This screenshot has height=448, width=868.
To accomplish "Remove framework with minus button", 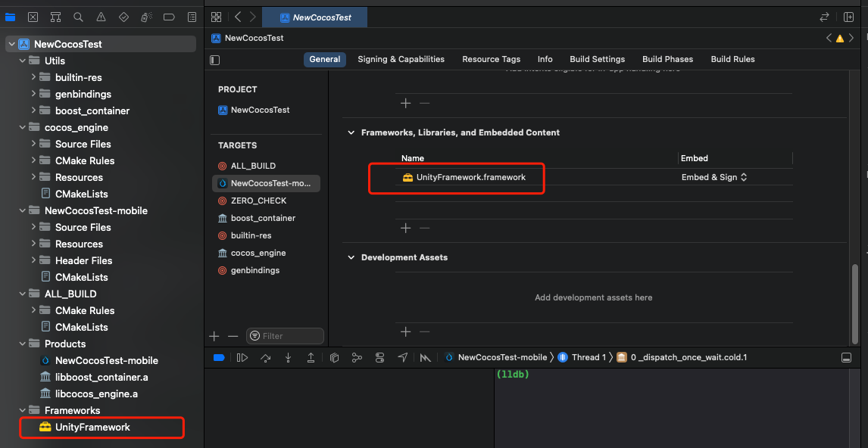I will (425, 228).
